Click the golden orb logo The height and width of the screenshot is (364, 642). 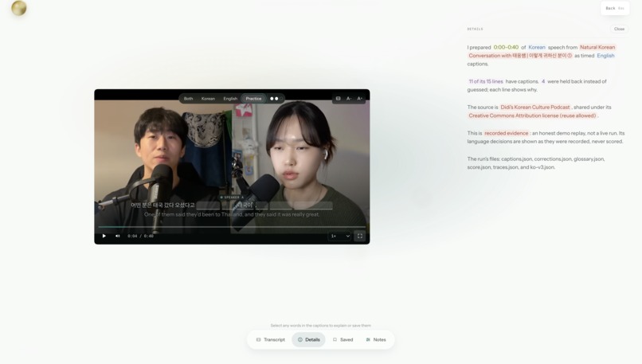click(19, 8)
